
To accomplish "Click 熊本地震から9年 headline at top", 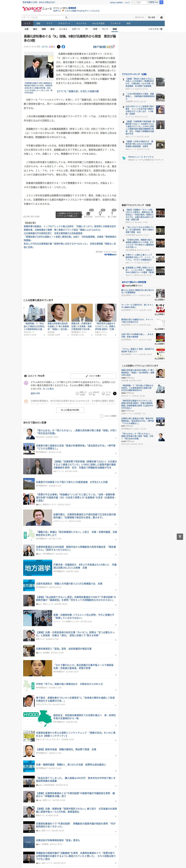I will pos(39,2).
